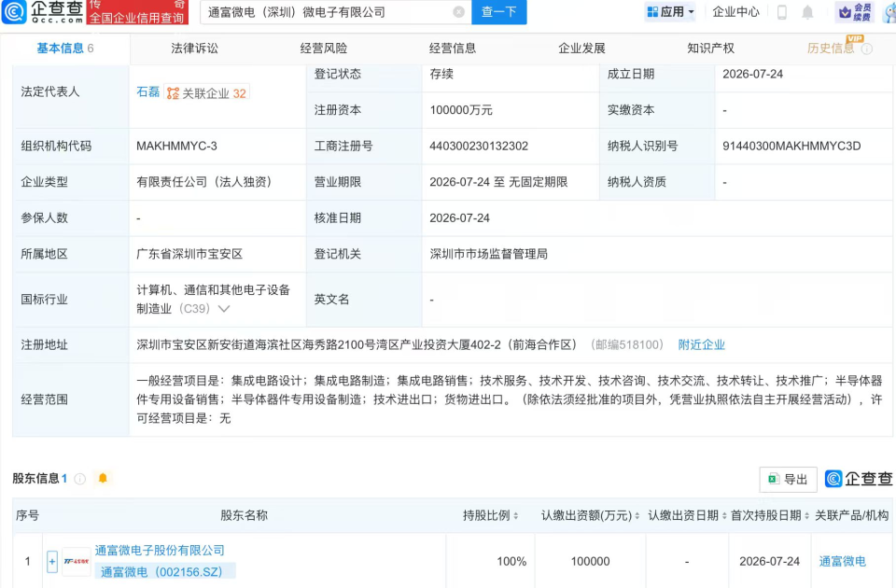The height and width of the screenshot is (588, 896).
Task: Switch to the 法律诉讼 tab
Action: pyautogui.click(x=194, y=49)
